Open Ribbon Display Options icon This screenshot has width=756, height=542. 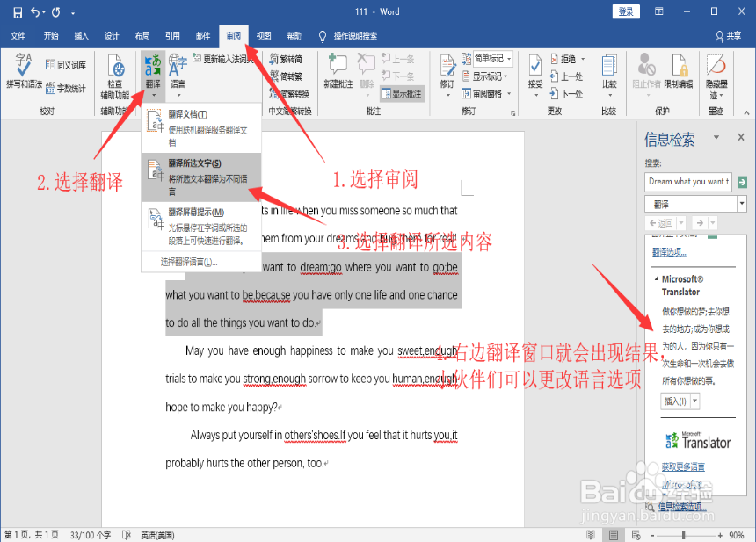point(658,11)
